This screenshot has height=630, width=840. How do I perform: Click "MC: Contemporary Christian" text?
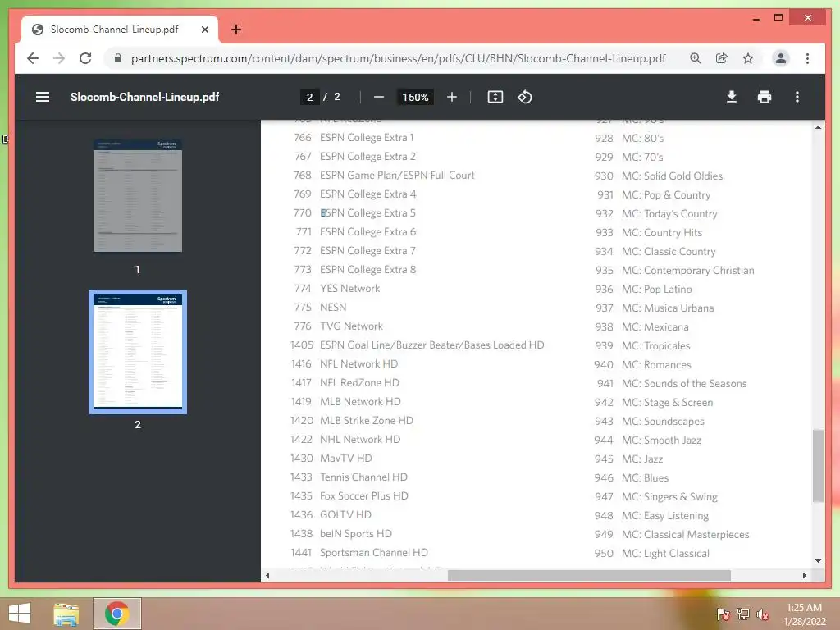[x=688, y=271]
